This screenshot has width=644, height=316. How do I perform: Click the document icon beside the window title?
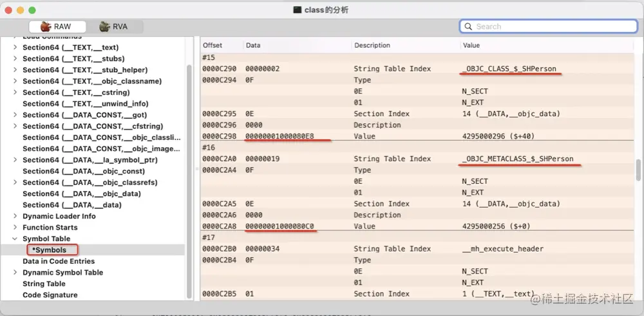(298, 10)
